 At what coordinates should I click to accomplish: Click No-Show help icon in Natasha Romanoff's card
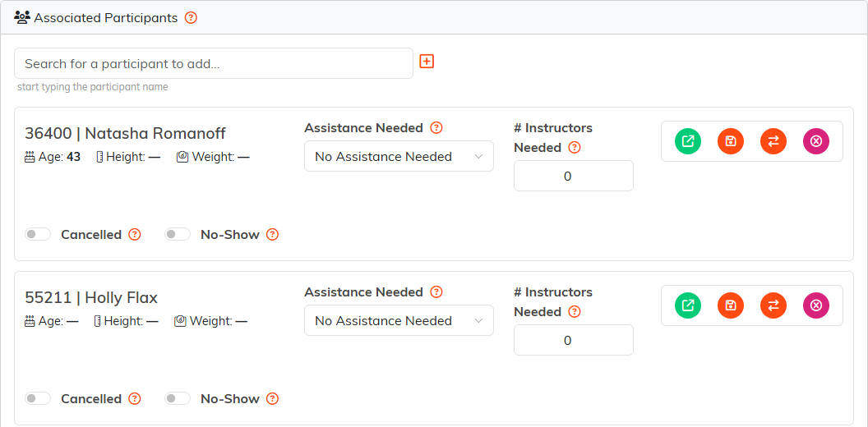coord(272,235)
